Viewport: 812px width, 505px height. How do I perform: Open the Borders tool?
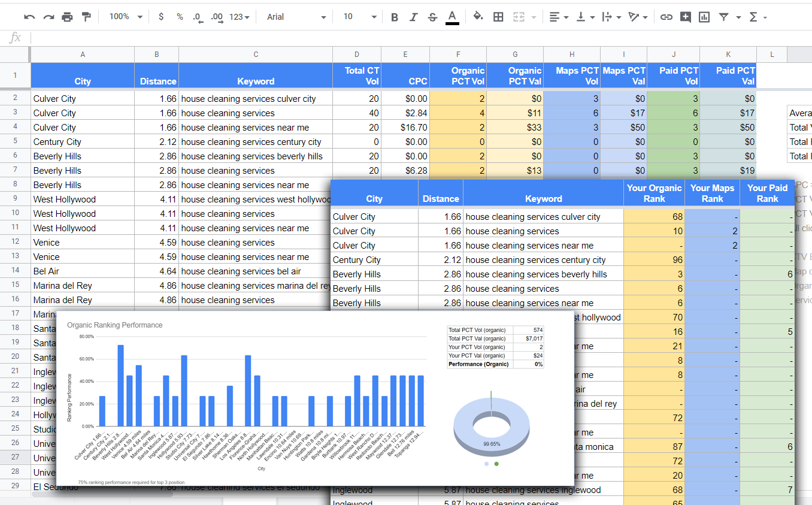pyautogui.click(x=498, y=17)
